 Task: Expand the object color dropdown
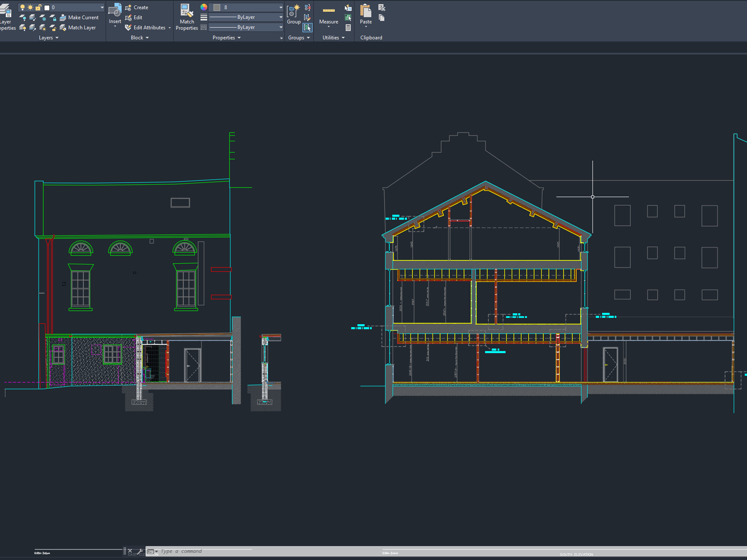[280, 7]
